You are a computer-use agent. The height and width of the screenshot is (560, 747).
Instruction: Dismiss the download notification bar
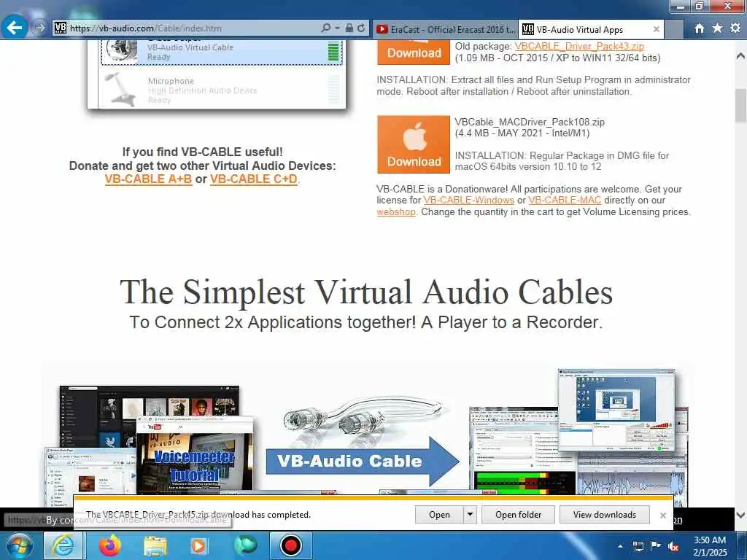tap(662, 515)
